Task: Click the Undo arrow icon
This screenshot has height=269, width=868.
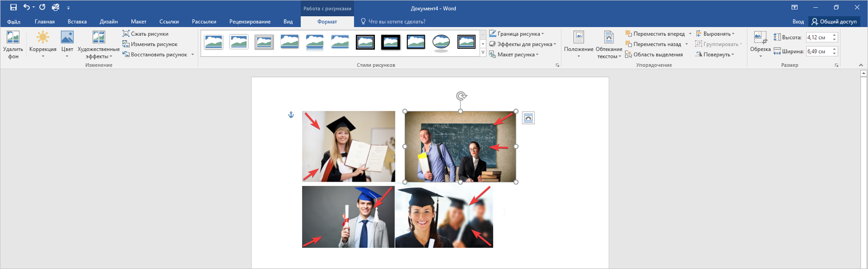Action: point(27,8)
